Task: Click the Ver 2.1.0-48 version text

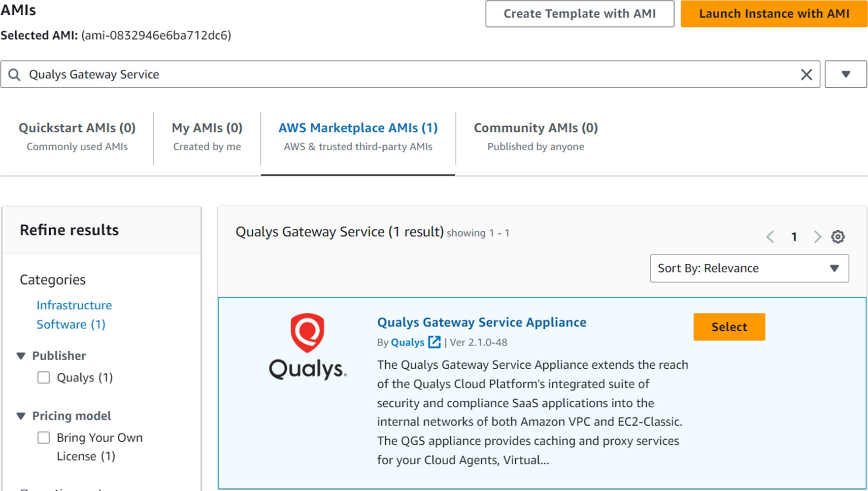Action: tap(479, 342)
